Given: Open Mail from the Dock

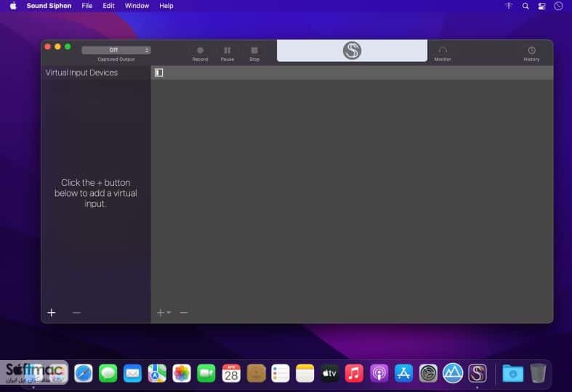Looking at the screenshot, I should click(x=132, y=373).
